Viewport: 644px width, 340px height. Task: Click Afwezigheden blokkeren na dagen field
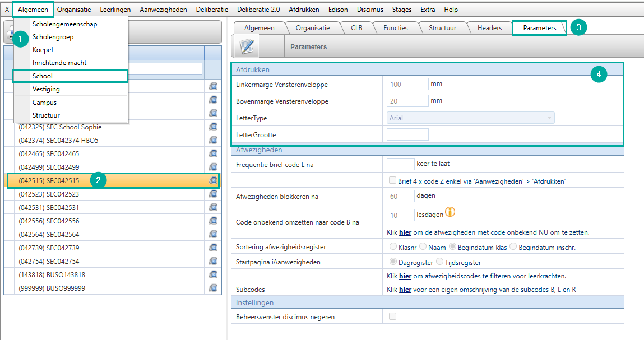pyautogui.click(x=400, y=196)
